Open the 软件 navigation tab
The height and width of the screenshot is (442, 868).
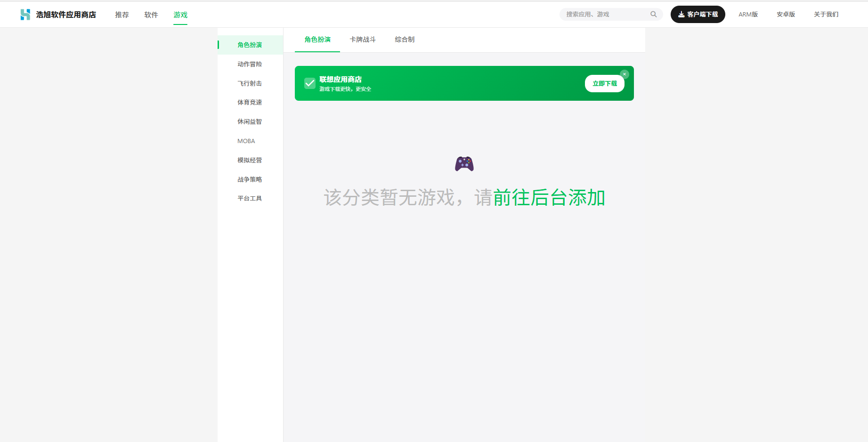(151, 15)
